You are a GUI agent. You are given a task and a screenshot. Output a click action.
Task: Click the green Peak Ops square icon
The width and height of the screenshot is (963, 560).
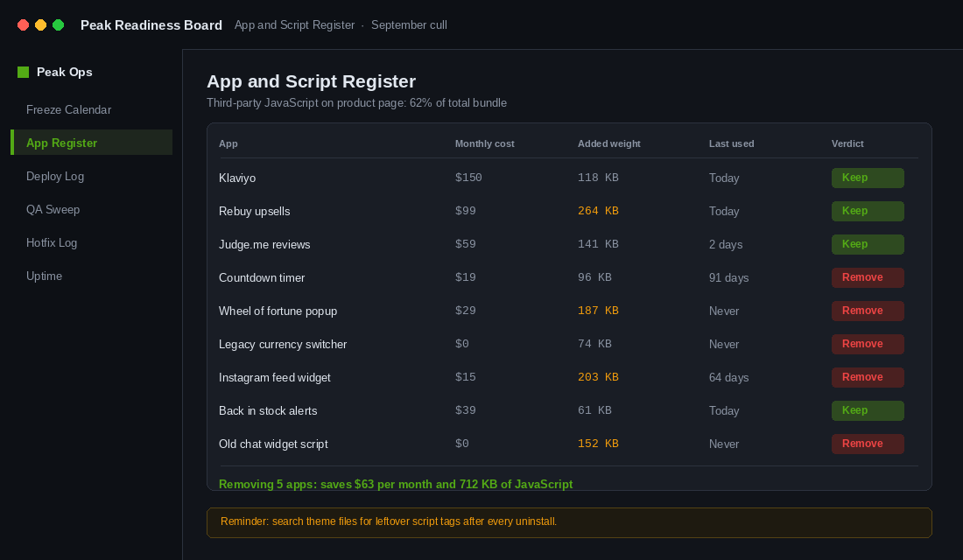[24, 73]
